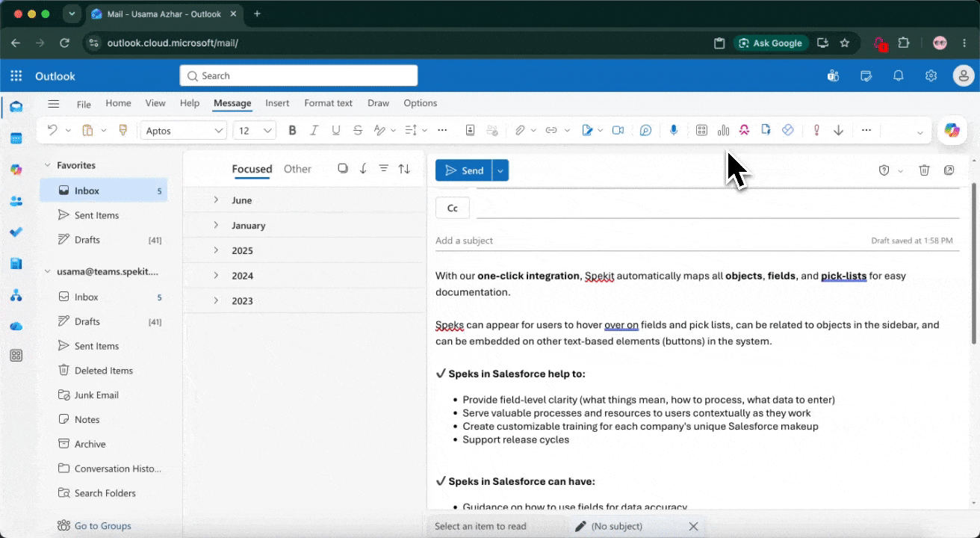
Task: Switch to the Home tab
Action: click(118, 103)
